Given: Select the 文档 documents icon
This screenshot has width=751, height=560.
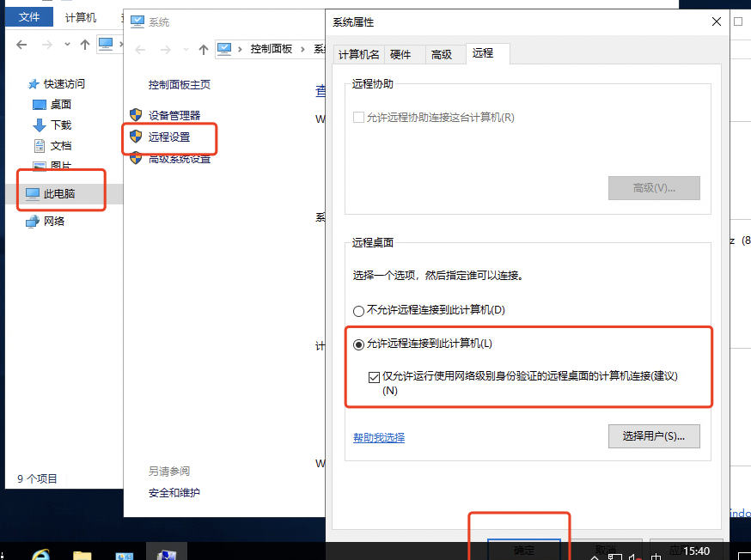Looking at the screenshot, I should click(x=39, y=146).
